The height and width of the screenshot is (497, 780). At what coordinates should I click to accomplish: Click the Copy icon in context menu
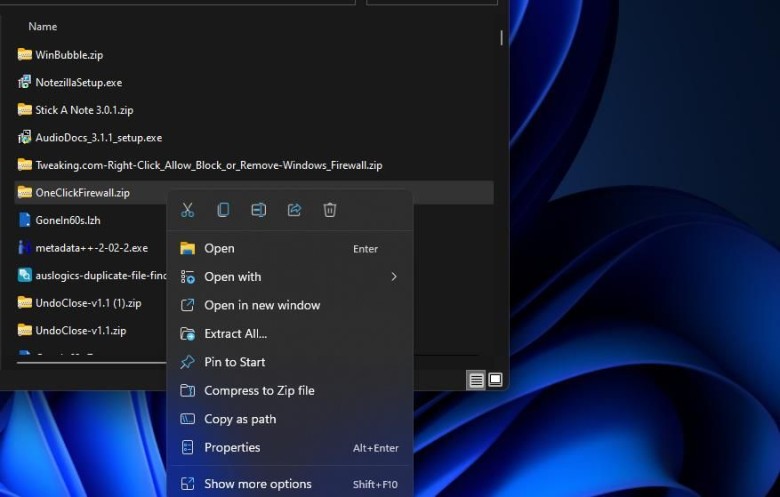point(223,210)
